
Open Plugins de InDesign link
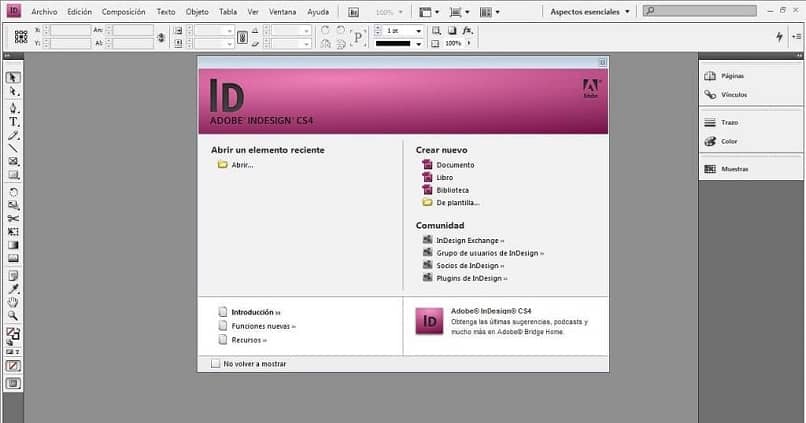471,278
